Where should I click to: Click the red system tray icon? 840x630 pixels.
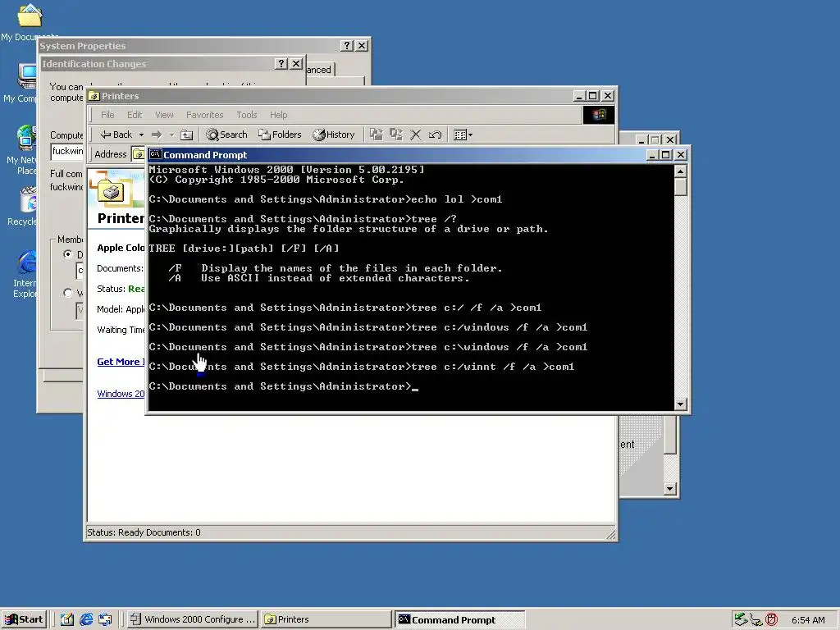[771, 620]
